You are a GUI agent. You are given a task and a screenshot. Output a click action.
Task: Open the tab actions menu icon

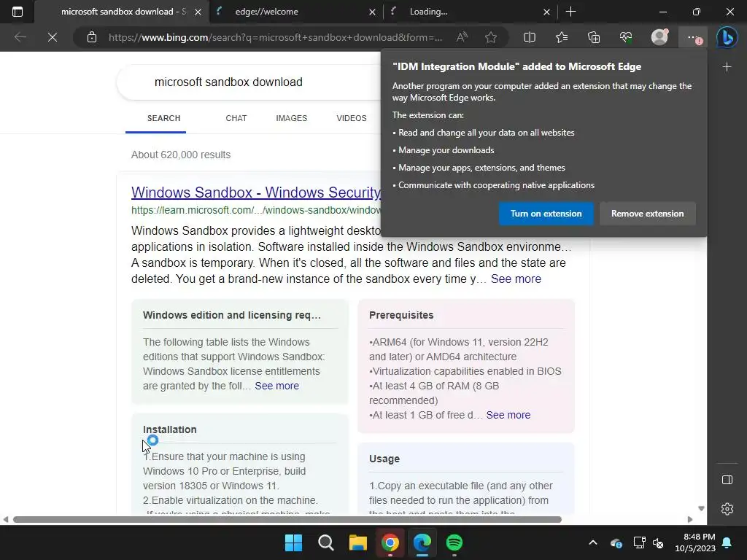(x=18, y=12)
